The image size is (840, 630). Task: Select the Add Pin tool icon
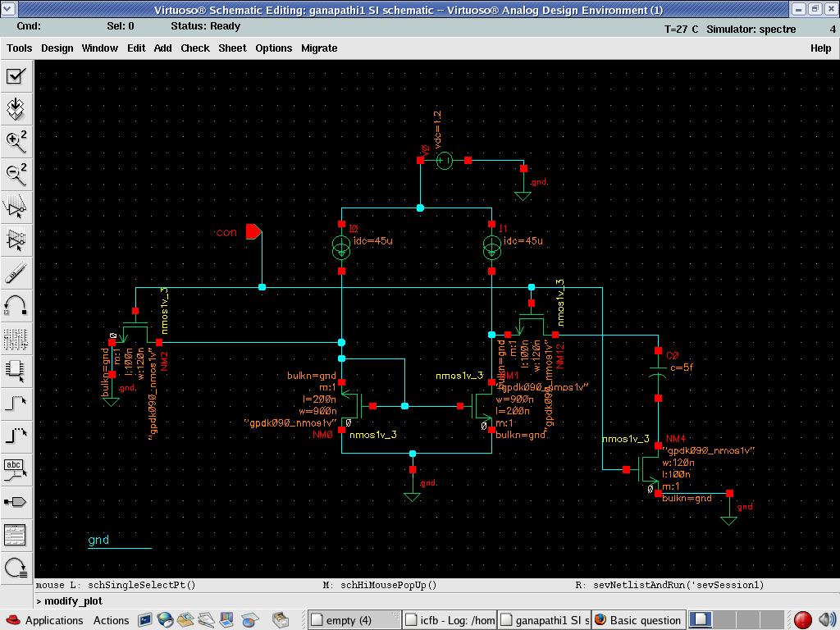[x=16, y=501]
